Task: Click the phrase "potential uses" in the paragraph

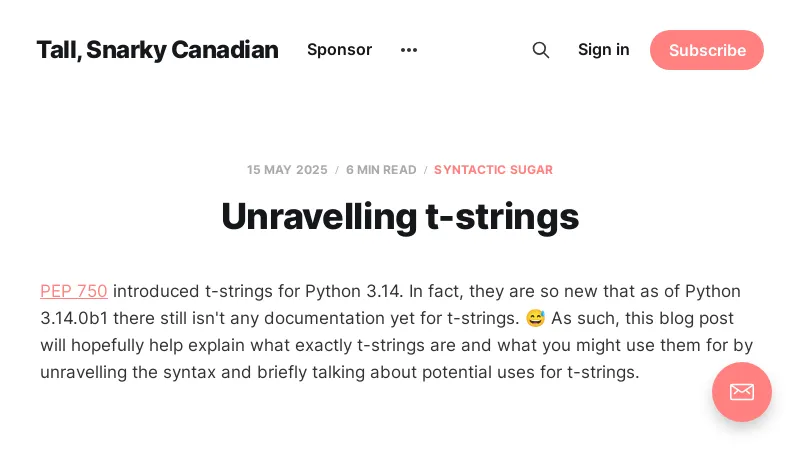Action: (478, 373)
